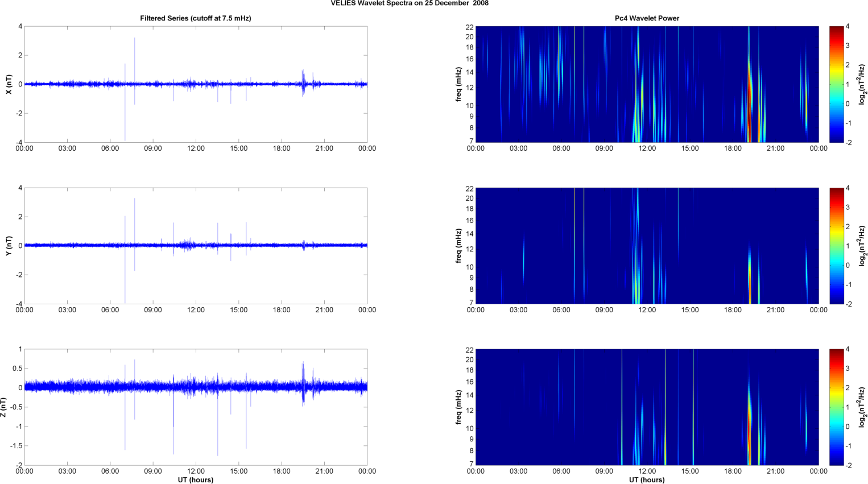This screenshot has height=484, width=868.
Task: Click the log2(nT²/Hz) label beside middle colorbar
Action: point(862,246)
